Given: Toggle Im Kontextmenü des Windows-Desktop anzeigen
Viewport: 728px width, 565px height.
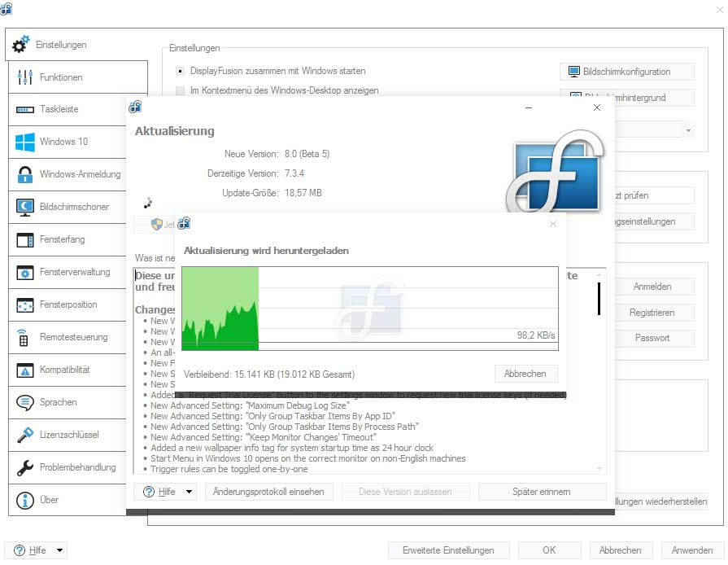Looking at the screenshot, I should click(180, 90).
